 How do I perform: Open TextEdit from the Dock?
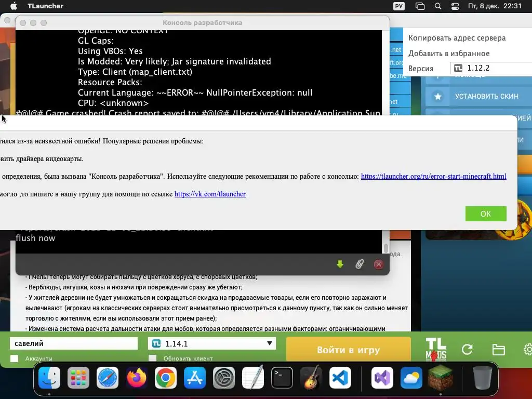pos(253,377)
